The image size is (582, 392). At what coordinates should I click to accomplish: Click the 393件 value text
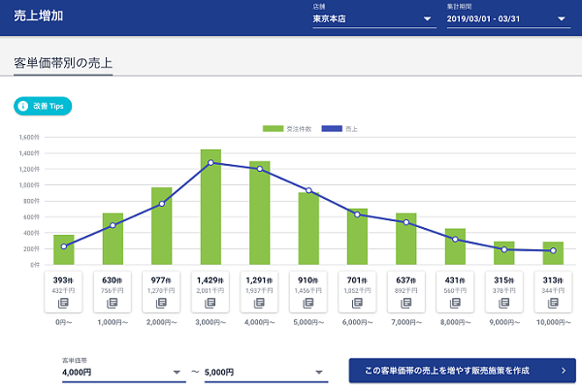click(x=63, y=280)
